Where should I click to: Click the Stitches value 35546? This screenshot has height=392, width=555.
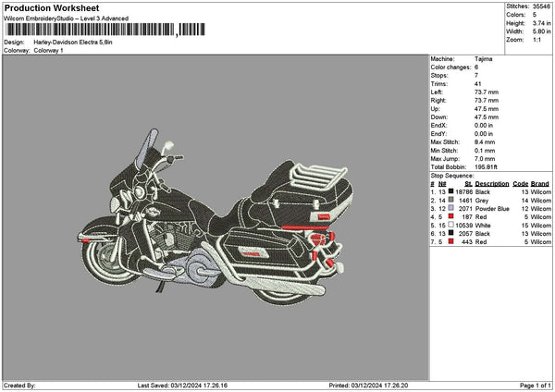[541, 6]
